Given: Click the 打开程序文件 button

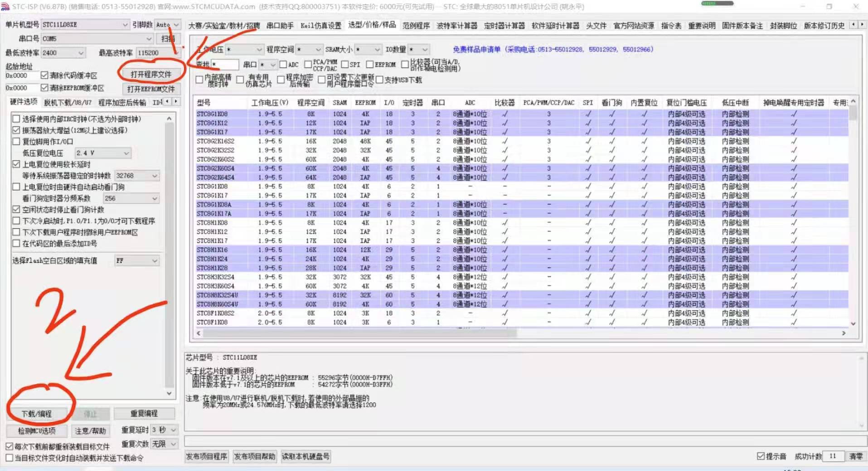Looking at the screenshot, I should (x=151, y=74).
